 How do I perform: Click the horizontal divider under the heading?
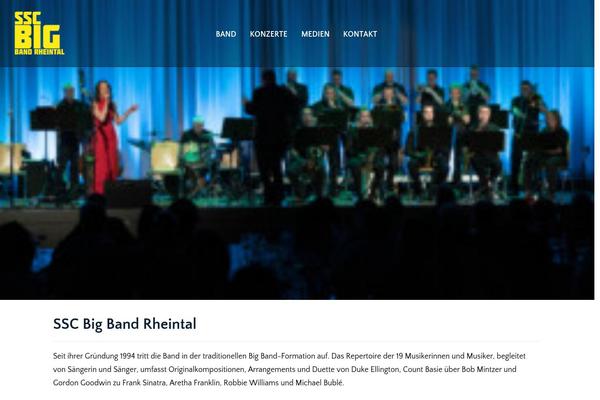click(296, 341)
